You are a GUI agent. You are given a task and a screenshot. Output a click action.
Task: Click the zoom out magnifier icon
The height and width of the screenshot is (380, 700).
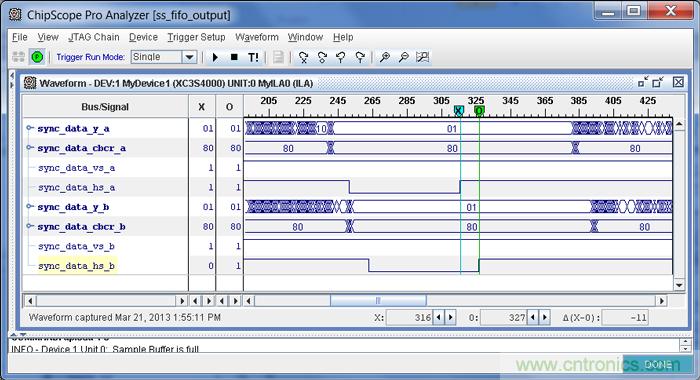(x=404, y=57)
